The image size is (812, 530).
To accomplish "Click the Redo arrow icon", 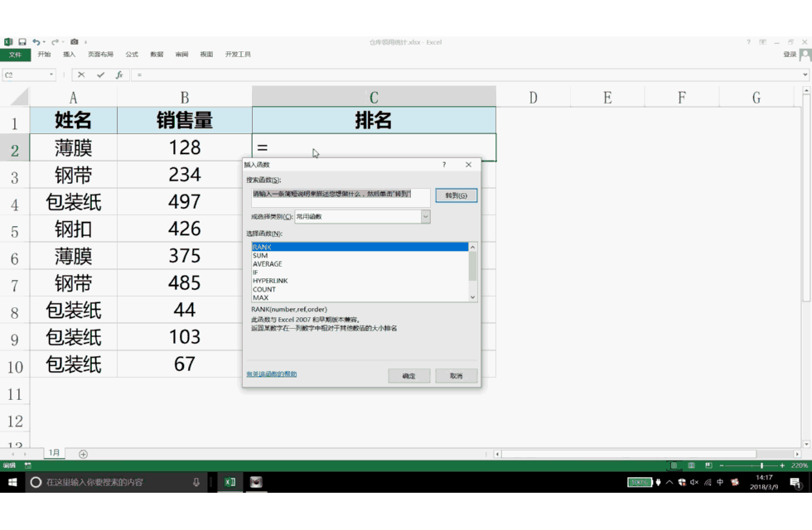I will (x=55, y=42).
